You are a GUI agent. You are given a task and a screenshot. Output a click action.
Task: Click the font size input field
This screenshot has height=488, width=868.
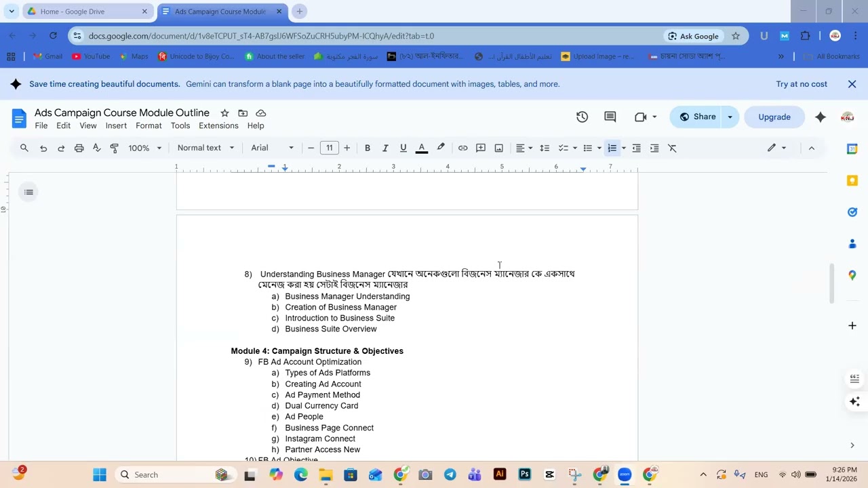[x=330, y=148]
